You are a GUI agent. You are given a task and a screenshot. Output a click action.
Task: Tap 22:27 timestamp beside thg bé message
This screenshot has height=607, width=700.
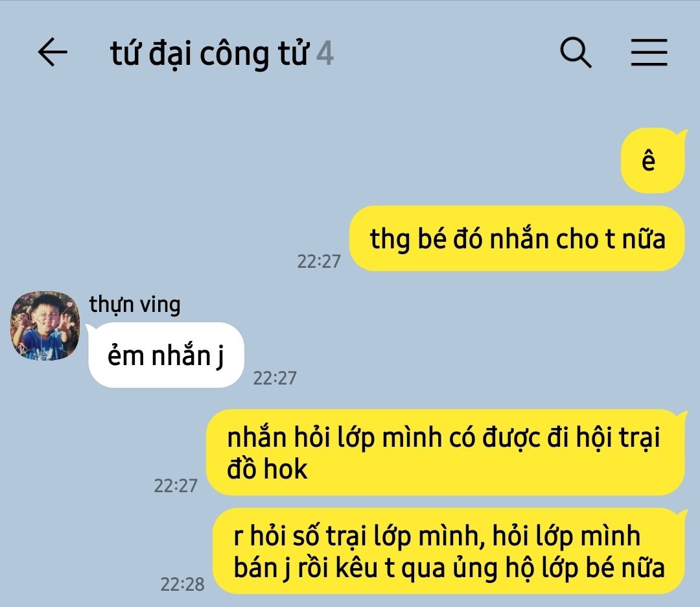pos(319,262)
